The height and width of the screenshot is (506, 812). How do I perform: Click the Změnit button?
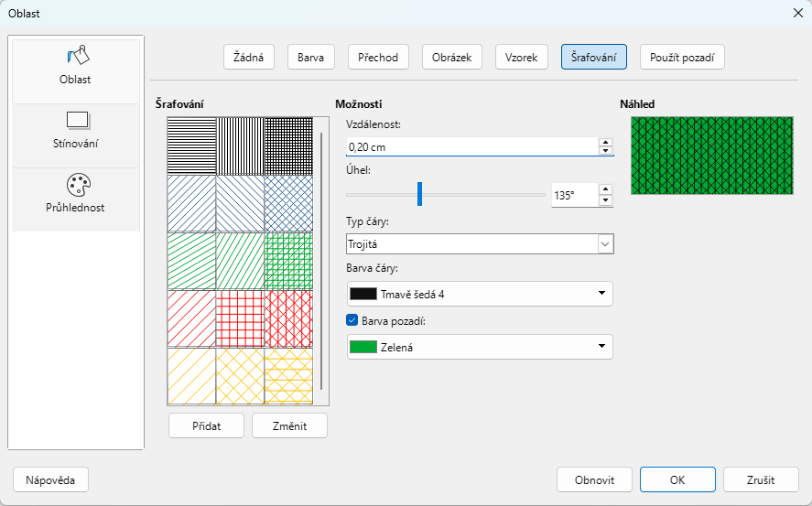pos(290,425)
